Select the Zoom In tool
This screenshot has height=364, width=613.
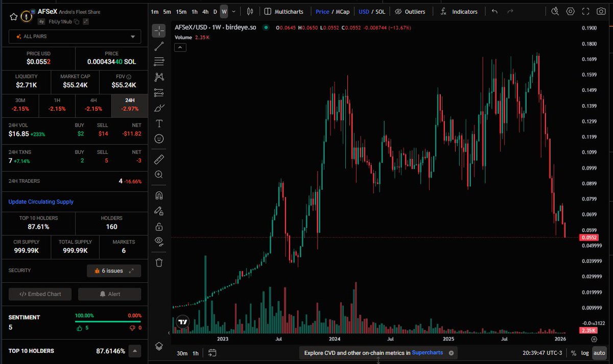159,175
